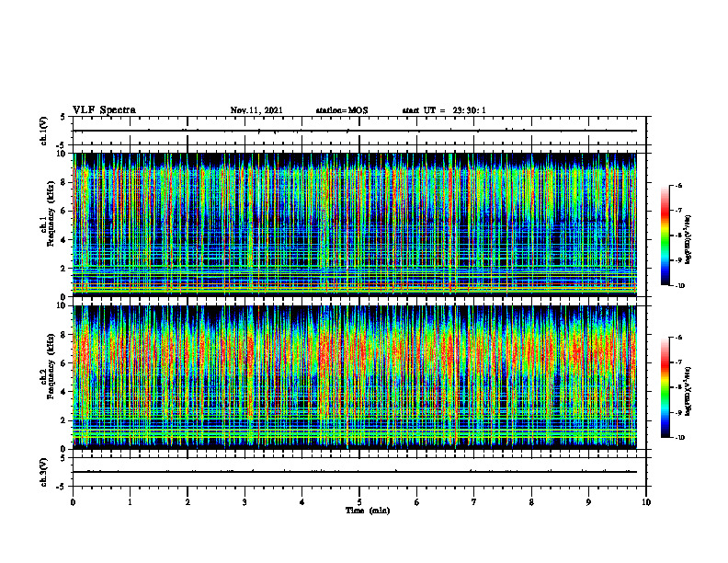
Task: Click the "ch.1(V)" axis label
Action: click(44, 131)
